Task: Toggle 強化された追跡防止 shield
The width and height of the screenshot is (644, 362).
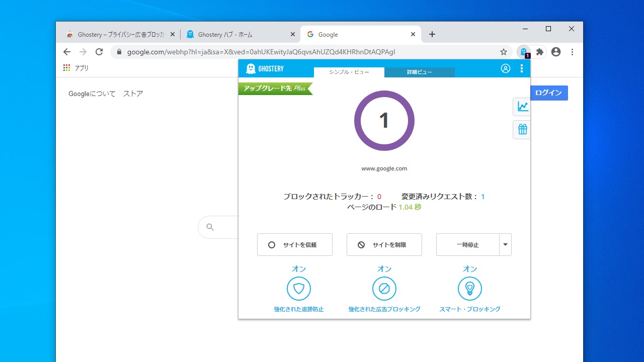Action: [x=299, y=289]
